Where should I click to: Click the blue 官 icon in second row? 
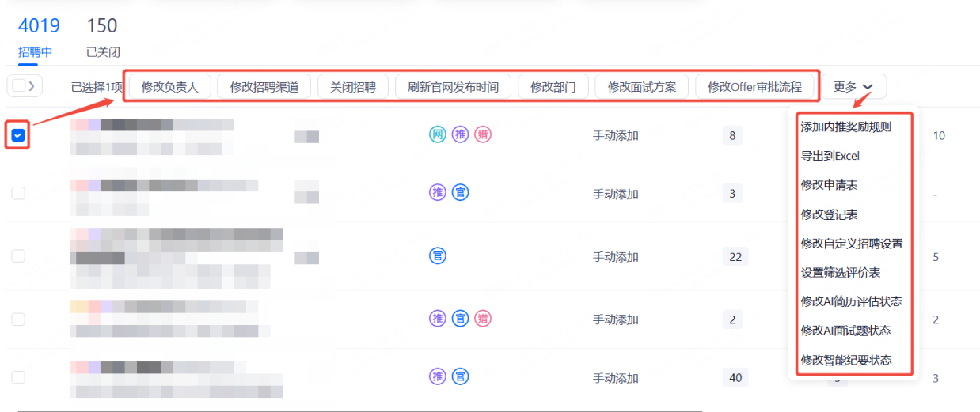click(x=460, y=192)
